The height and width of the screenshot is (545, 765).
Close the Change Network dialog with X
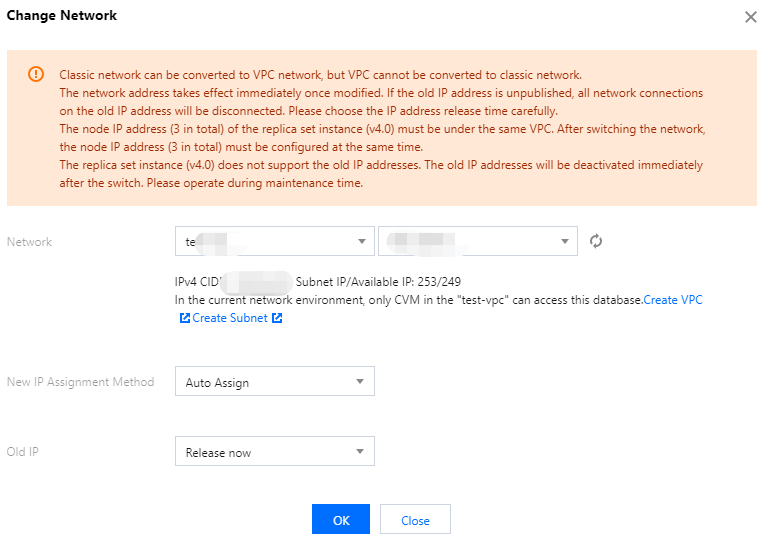(x=751, y=17)
